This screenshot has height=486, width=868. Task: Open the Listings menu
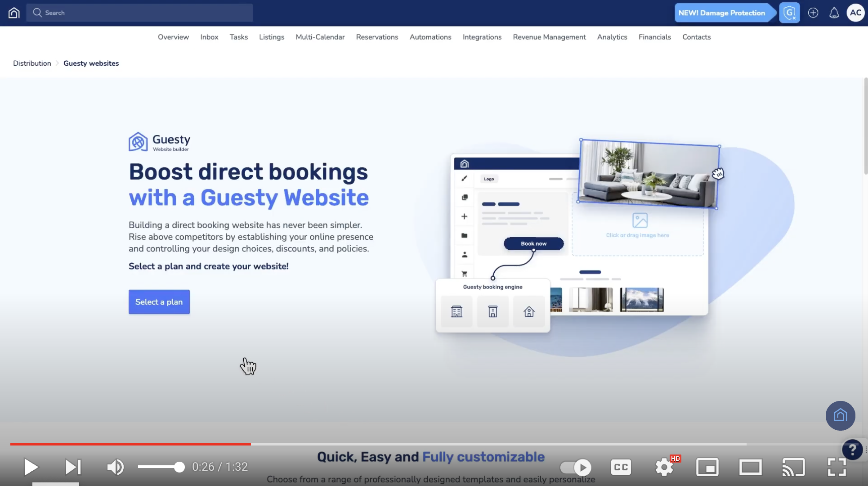271,37
